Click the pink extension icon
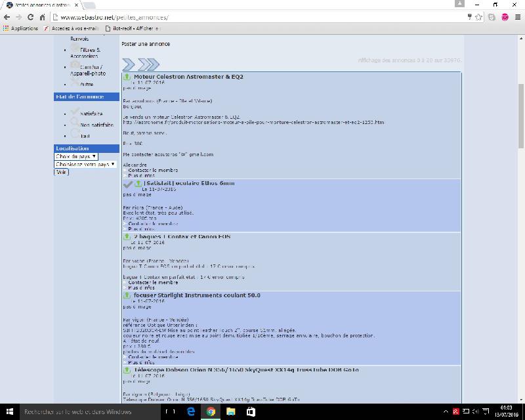 coord(505,17)
